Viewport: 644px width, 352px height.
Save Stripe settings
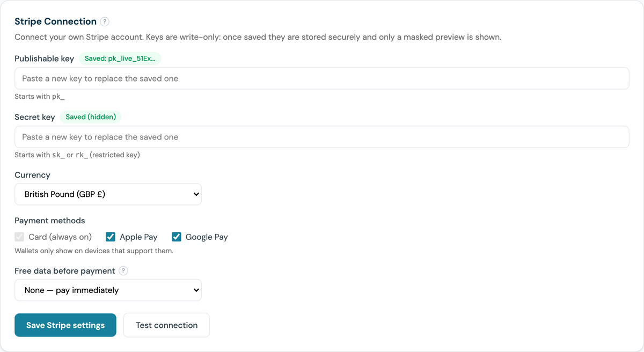tap(65, 325)
